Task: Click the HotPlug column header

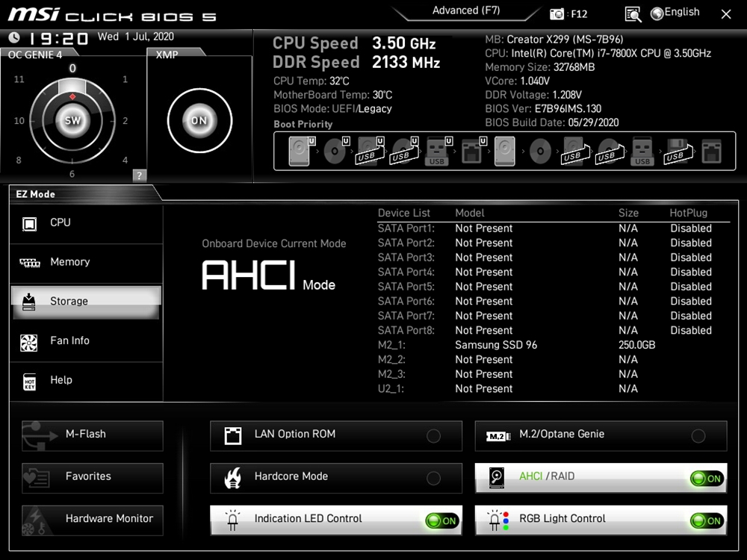Action: (689, 213)
